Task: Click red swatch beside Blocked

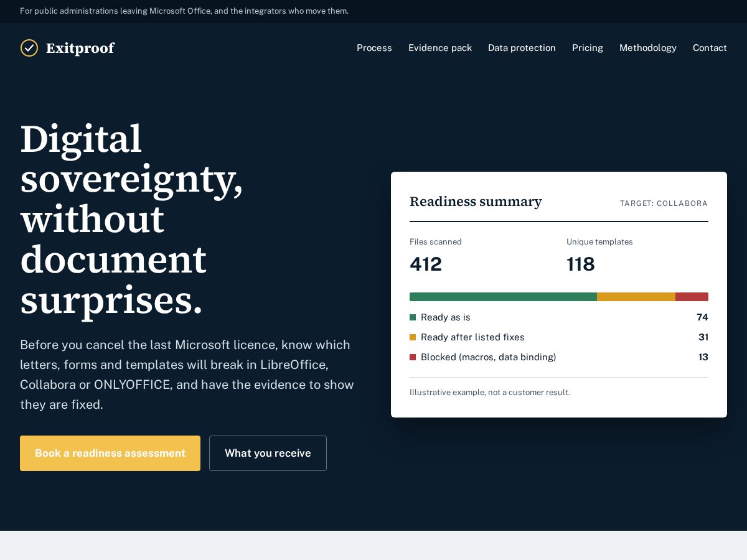Action: tap(413, 357)
